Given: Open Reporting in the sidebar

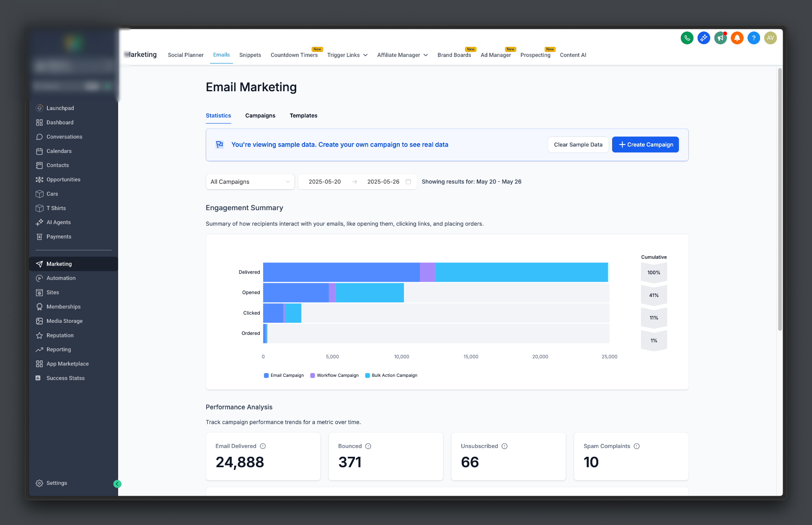Looking at the screenshot, I should pyautogui.click(x=58, y=350).
